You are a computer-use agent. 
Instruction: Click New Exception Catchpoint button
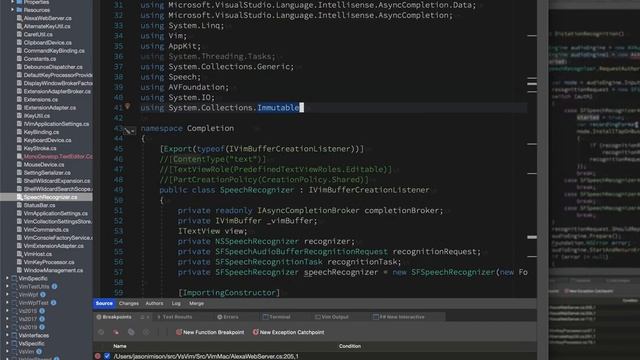(289, 332)
